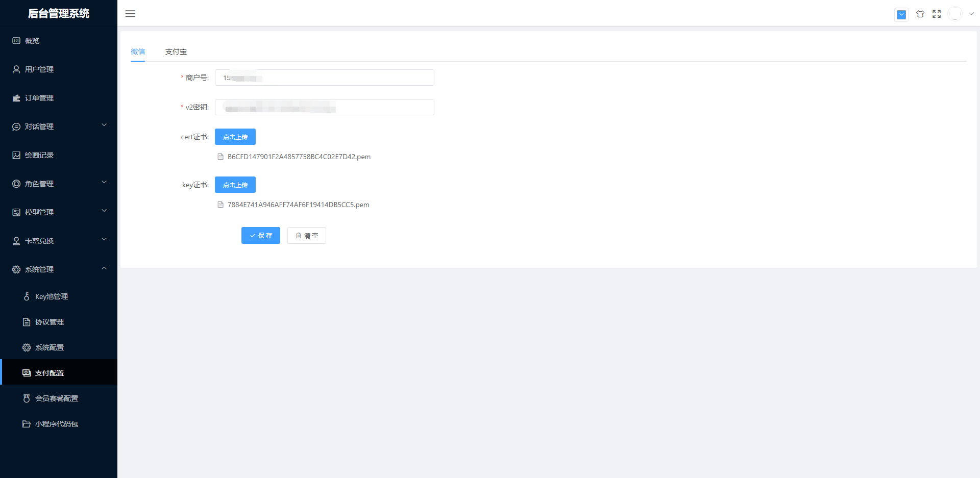Open the user avatar dropdown arrow
The height and width of the screenshot is (478, 980).
point(971,14)
